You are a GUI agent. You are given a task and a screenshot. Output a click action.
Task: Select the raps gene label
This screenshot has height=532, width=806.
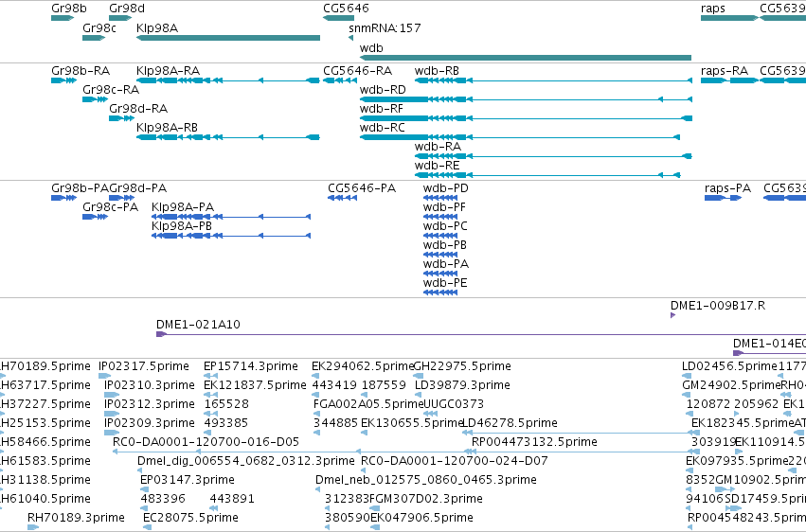[713, 9]
